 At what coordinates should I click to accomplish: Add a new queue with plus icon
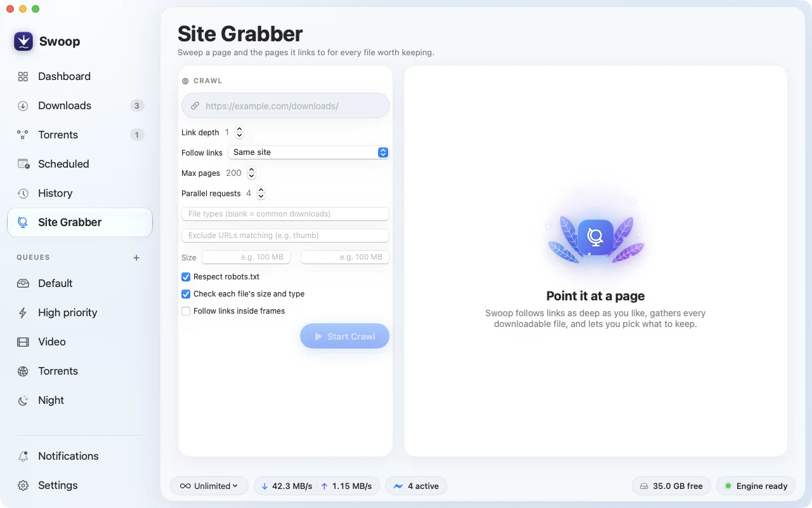(136, 258)
